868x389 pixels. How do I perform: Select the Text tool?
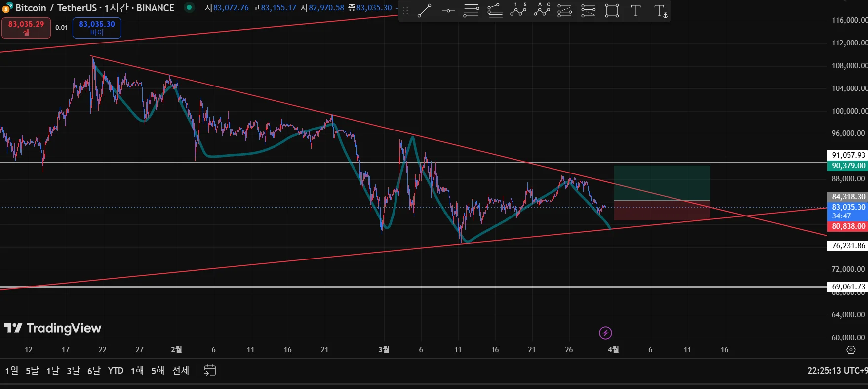click(x=636, y=11)
